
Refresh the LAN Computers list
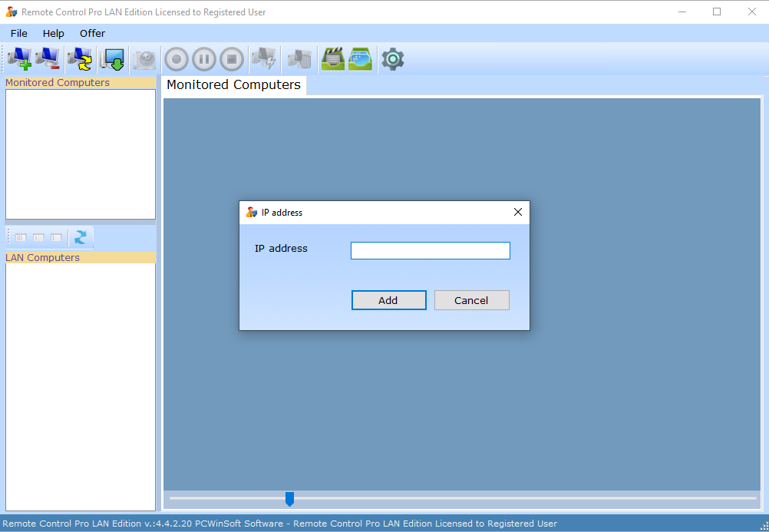pos(81,237)
